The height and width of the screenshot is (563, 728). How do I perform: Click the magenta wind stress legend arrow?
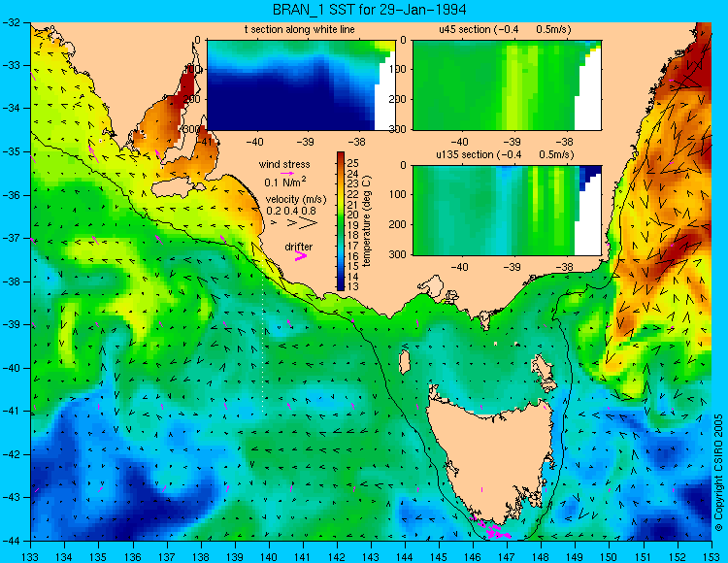point(286,174)
